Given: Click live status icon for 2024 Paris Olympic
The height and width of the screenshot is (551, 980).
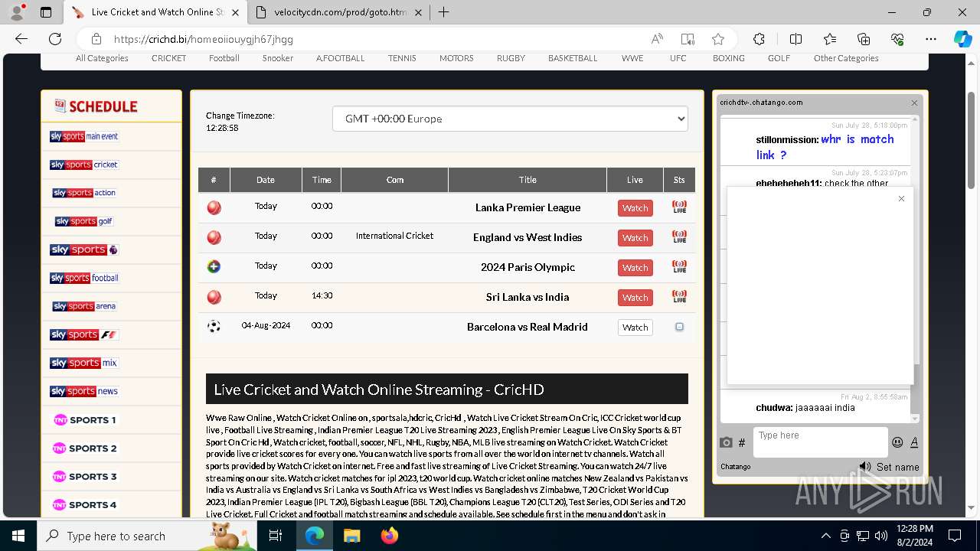Looking at the screenshot, I should [x=679, y=267].
